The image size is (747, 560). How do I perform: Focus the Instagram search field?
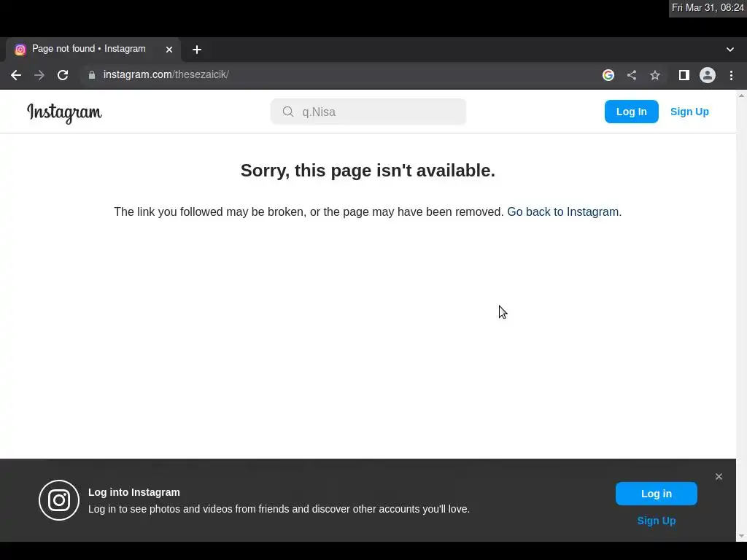coord(368,112)
